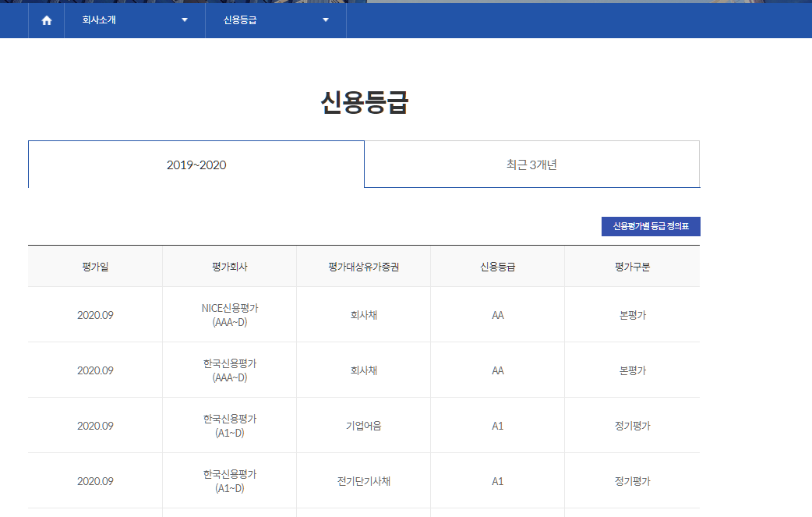This screenshot has width=812, height=517.
Task: Click the 신용등급 column header in table
Action: pyautogui.click(x=498, y=266)
